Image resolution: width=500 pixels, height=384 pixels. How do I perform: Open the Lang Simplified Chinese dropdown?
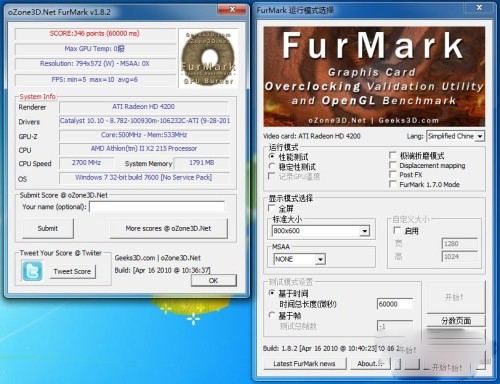(x=455, y=136)
